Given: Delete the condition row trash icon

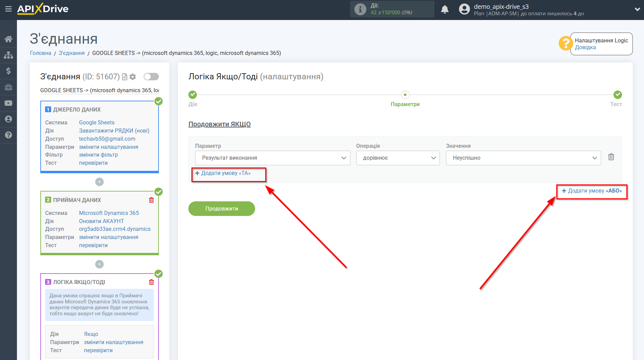Looking at the screenshot, I should click(611, 157).
